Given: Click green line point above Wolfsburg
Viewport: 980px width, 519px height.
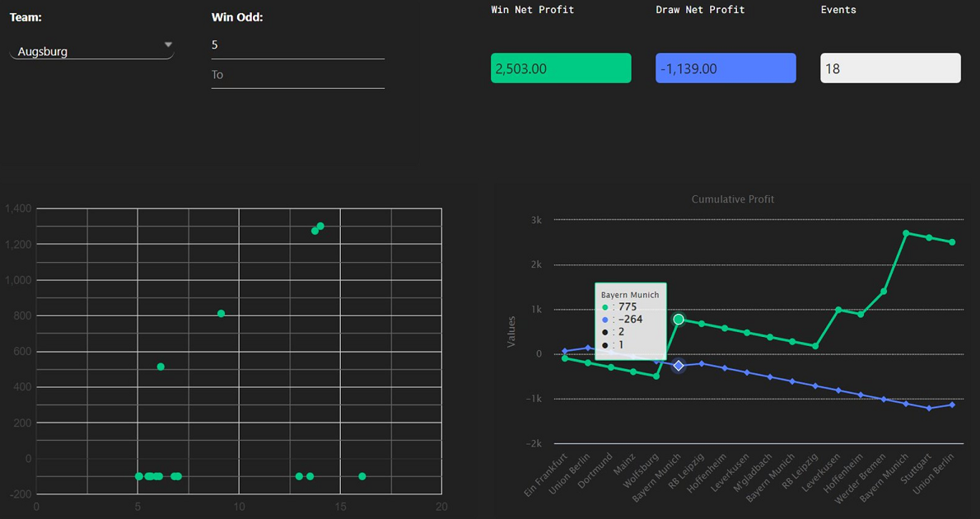Looking at the screenshot, I should pyautogui.click(x=656, y=376).
